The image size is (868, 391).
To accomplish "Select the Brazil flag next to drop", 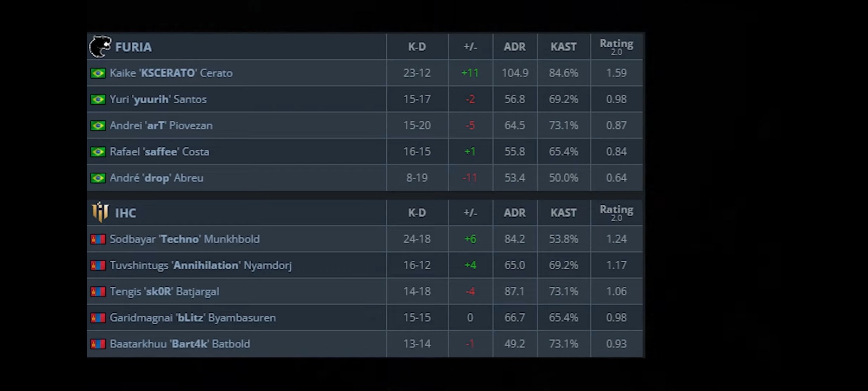I will click(98, 178).
